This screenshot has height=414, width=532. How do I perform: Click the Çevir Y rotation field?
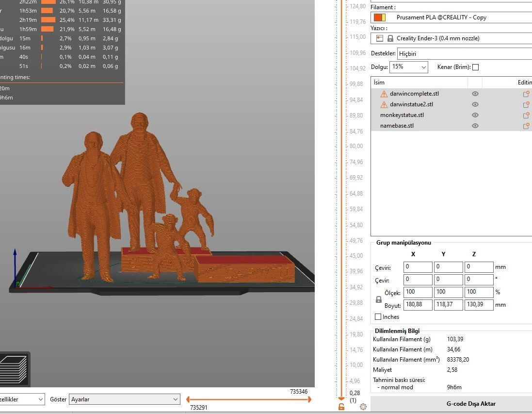[448, 280]
